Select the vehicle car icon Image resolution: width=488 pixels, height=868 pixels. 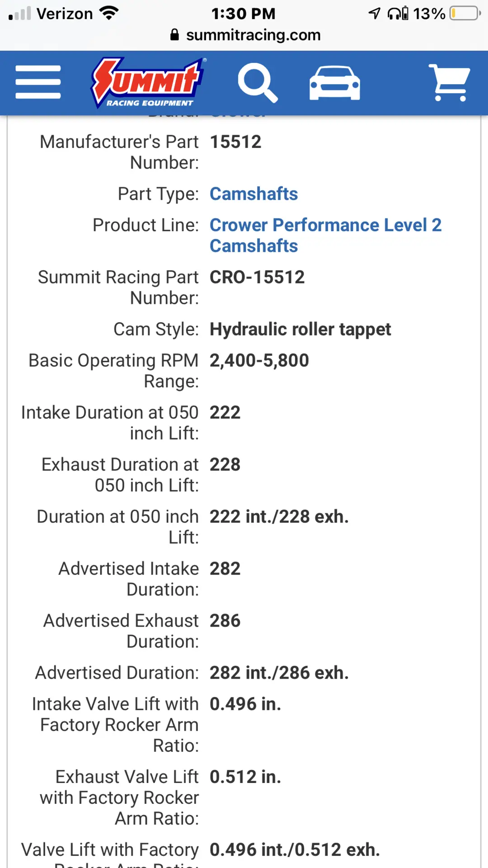point(335,83)
